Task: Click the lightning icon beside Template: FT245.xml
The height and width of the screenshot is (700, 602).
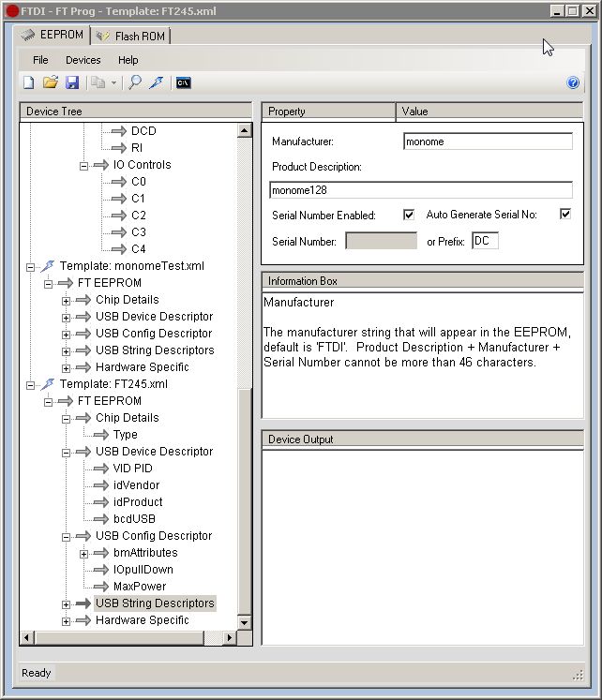Action: [48, 384]
